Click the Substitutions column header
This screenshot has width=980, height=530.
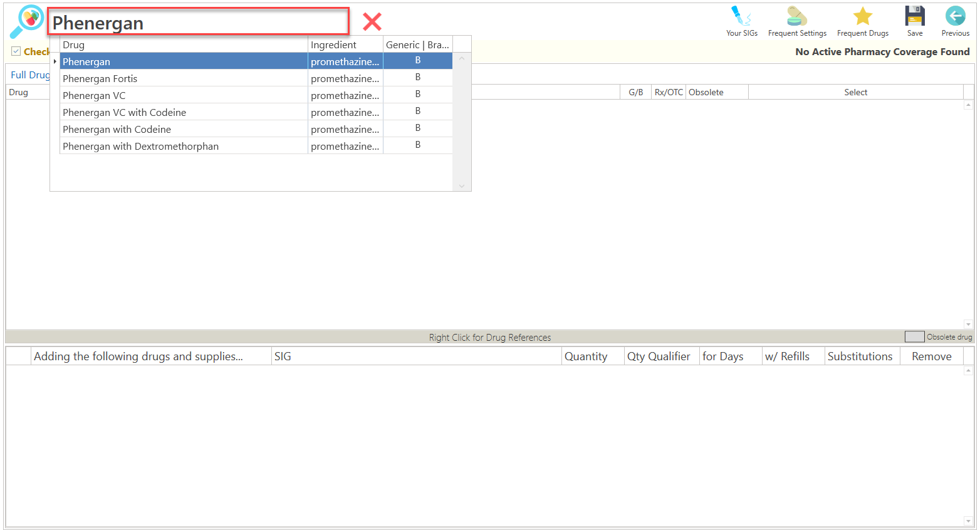tap(862, 356)
